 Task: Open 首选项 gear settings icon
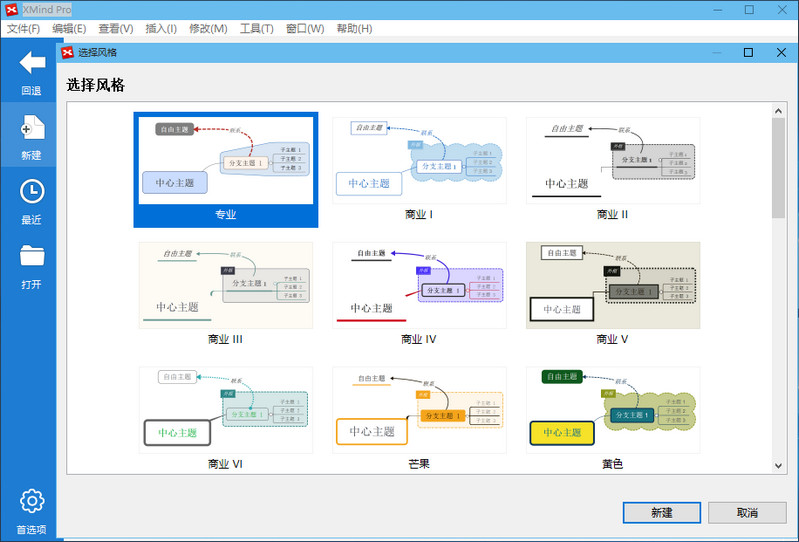(x=32, y=501)
